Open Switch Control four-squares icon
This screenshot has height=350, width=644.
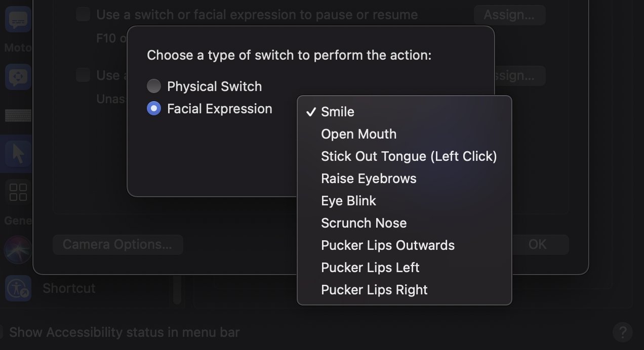(x=18, y=192)
